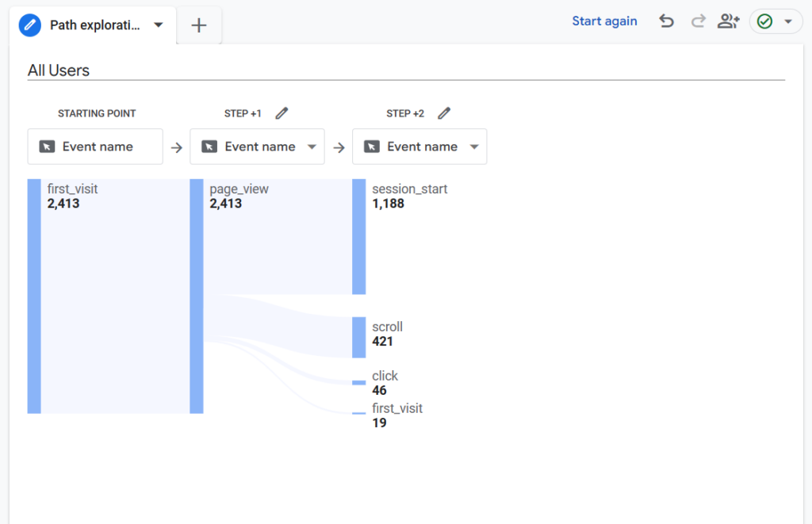Viewport: 812px width, 524px height.
Task: Click the Start again link
Action: (x=604, y=21)
